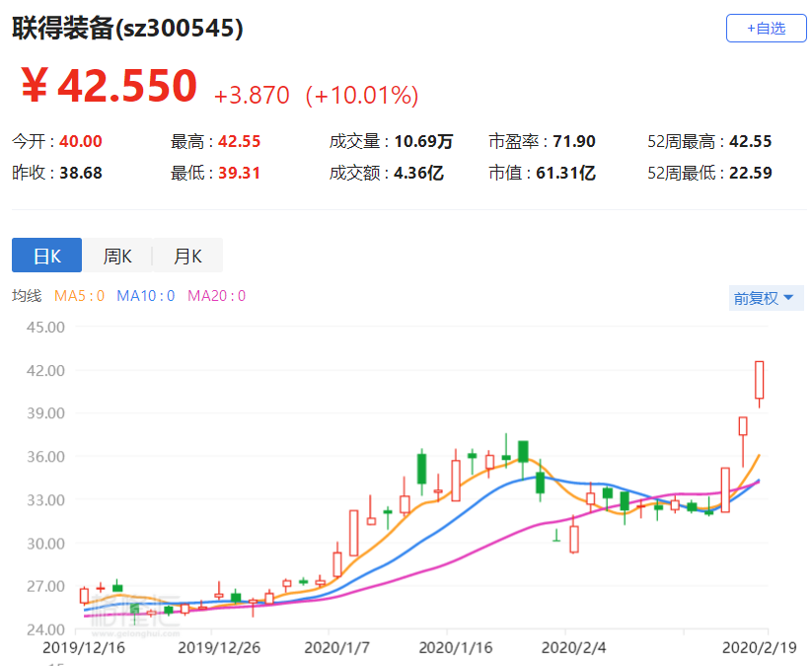This screenshot has width=812, height=666.
Task: Switch to the 日K daily chart tab
Action: point(46,256)
